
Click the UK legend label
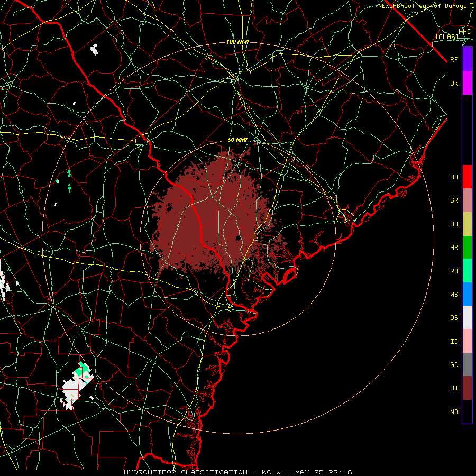(x=454, y=83)
